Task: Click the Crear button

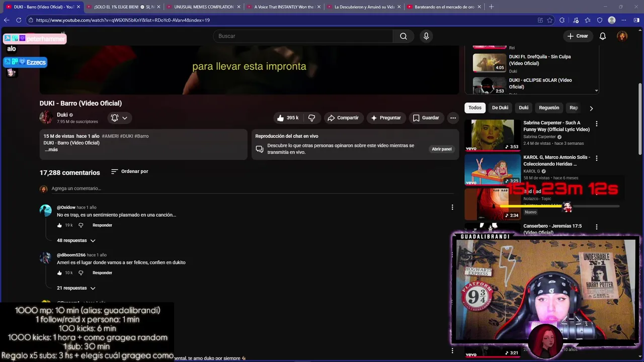Action: click(x=578, y=36)
